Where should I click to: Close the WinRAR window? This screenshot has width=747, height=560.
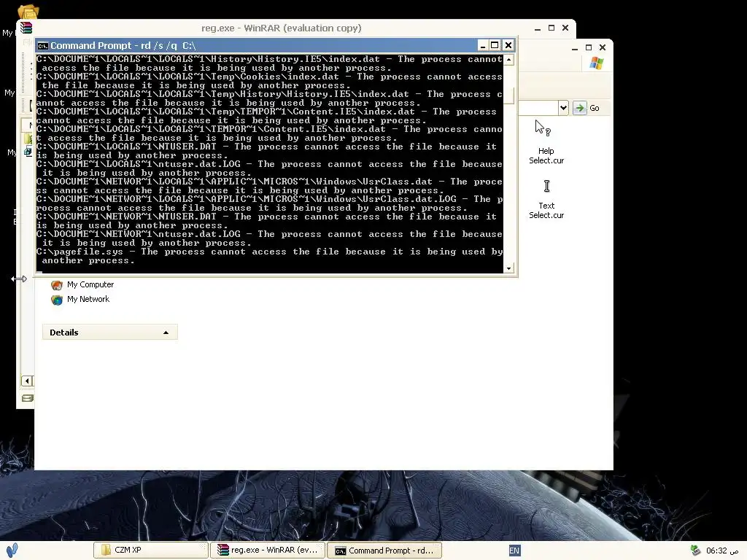tap(565, 28)
